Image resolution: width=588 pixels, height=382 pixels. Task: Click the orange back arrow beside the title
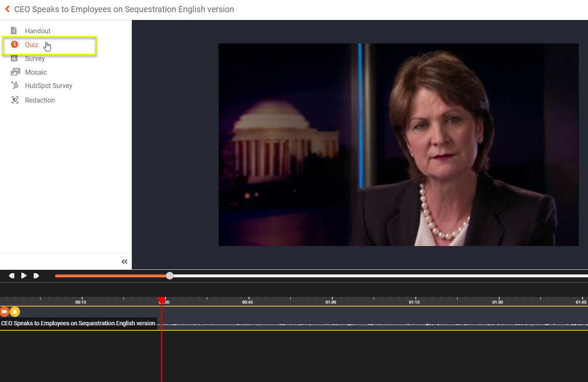click(7, 9)
